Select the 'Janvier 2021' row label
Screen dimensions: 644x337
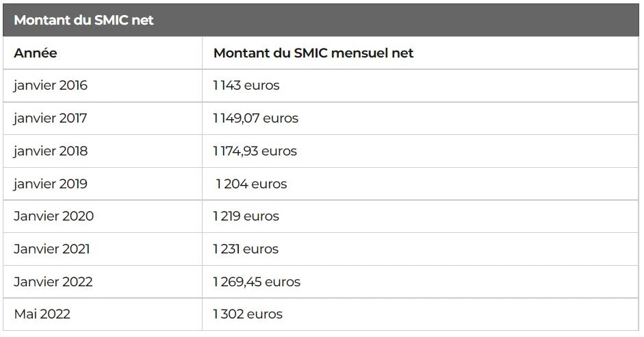tap(52, 249)
